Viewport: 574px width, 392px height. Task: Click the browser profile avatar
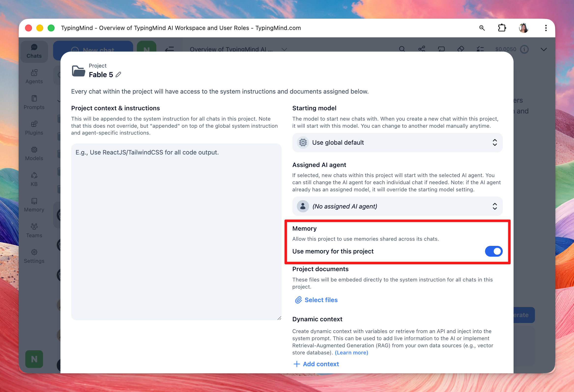524,28
